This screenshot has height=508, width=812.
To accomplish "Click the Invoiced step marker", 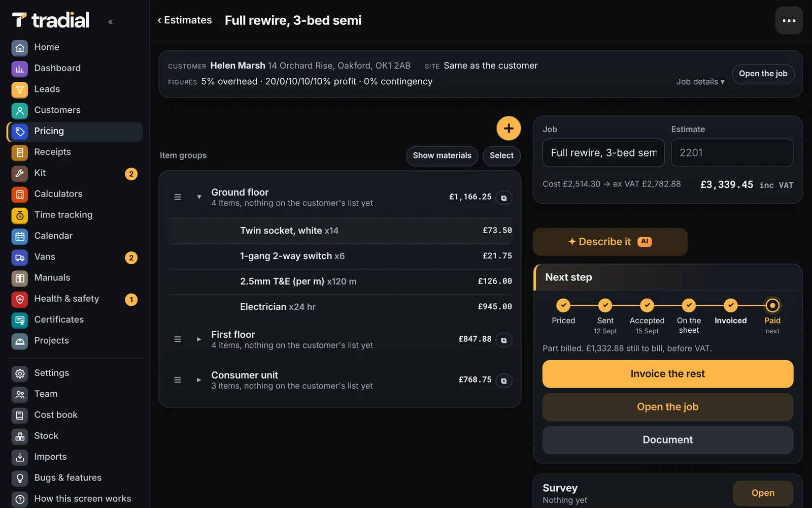I will point(731,305).
